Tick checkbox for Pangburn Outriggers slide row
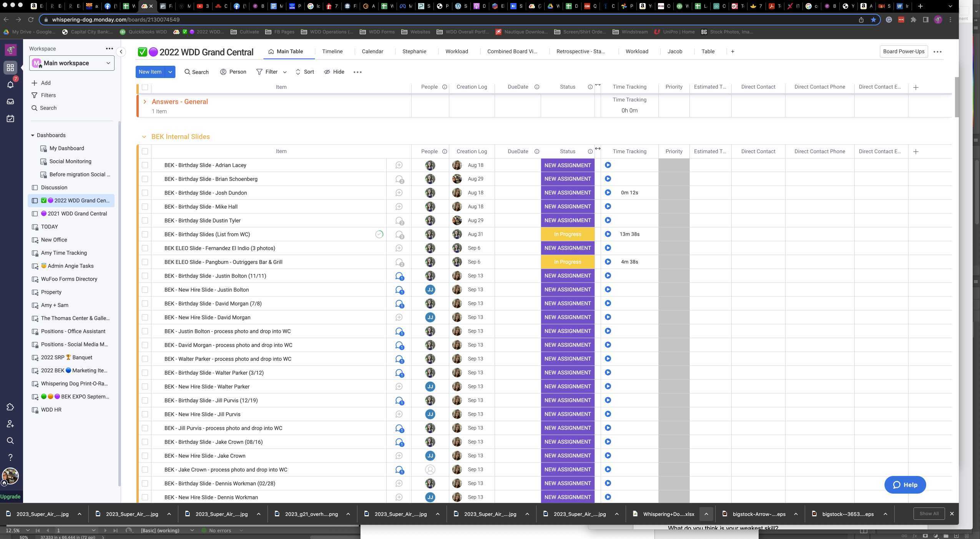Screen dimensions: 980x539 (145, 262)
